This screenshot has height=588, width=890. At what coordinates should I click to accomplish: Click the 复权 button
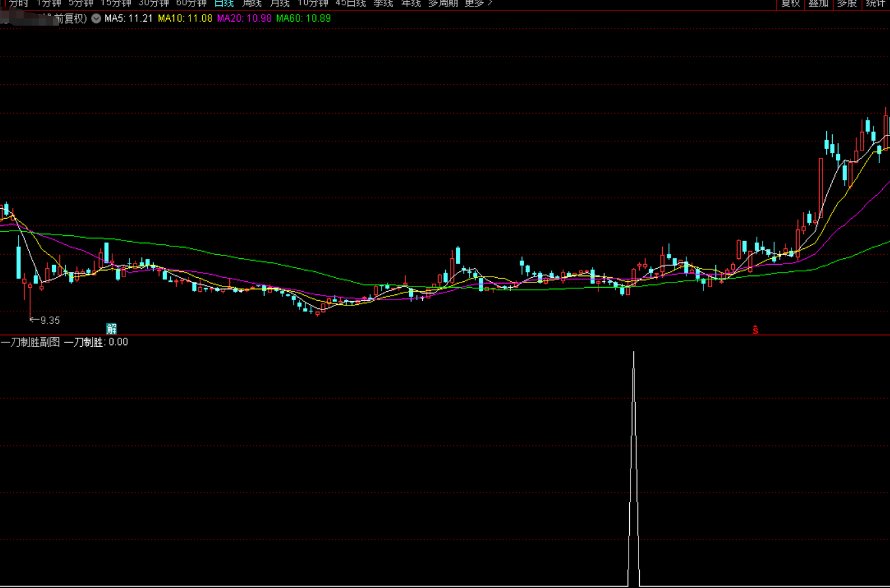tap(790, 3)
